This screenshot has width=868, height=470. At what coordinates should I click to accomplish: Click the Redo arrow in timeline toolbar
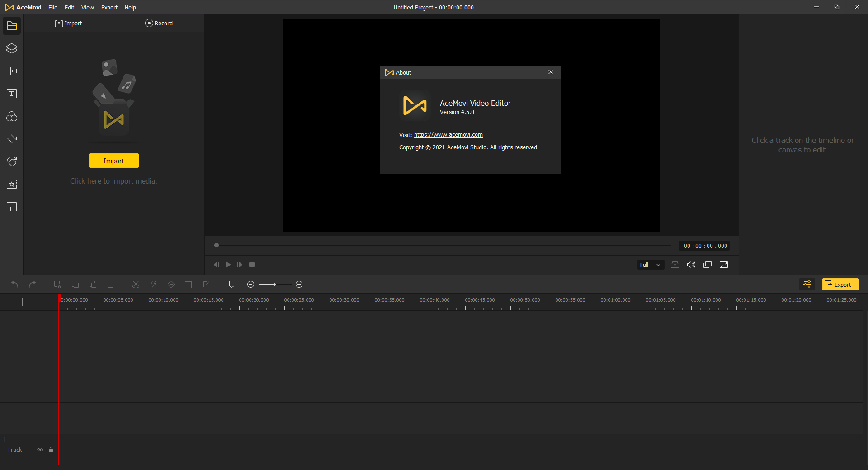click(x=32, y=284)
